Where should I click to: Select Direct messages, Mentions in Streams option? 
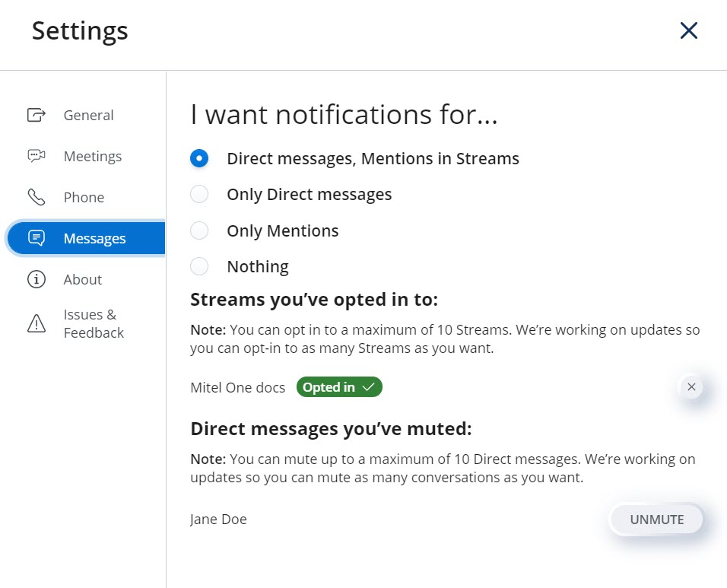(199, 158)
